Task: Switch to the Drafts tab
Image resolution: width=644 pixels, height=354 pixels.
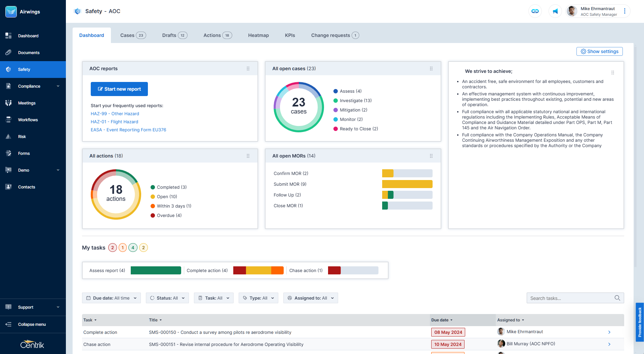Action: [x=174, y=35]
